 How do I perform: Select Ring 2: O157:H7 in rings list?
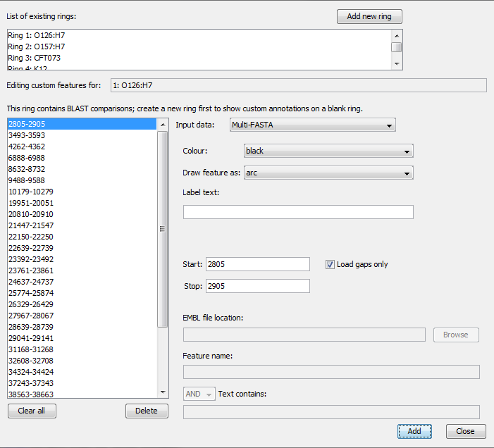tap(199, 46)
